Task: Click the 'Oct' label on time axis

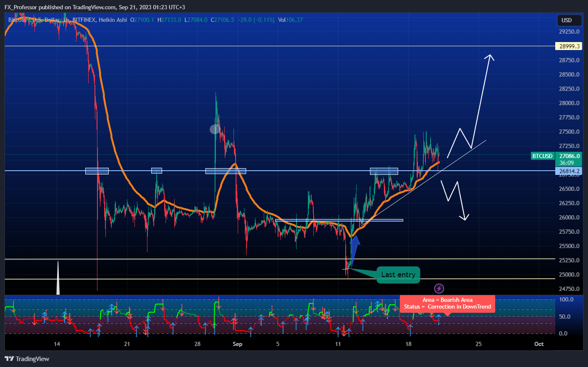Action: tap(539, 344)
